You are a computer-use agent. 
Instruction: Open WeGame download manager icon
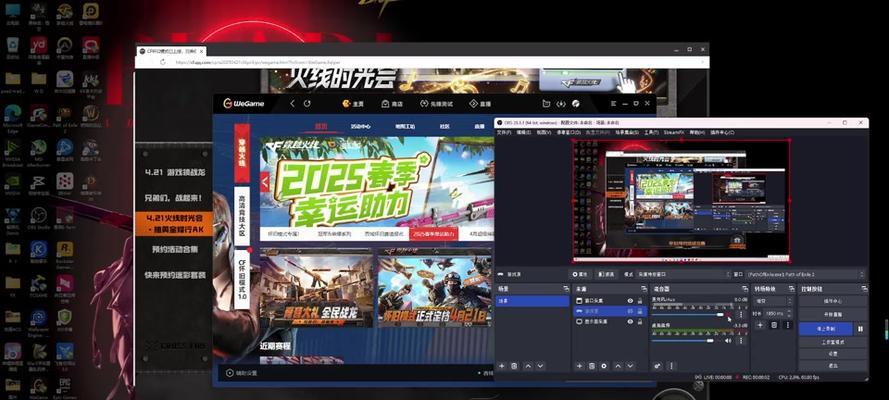[x=561, y=104]
